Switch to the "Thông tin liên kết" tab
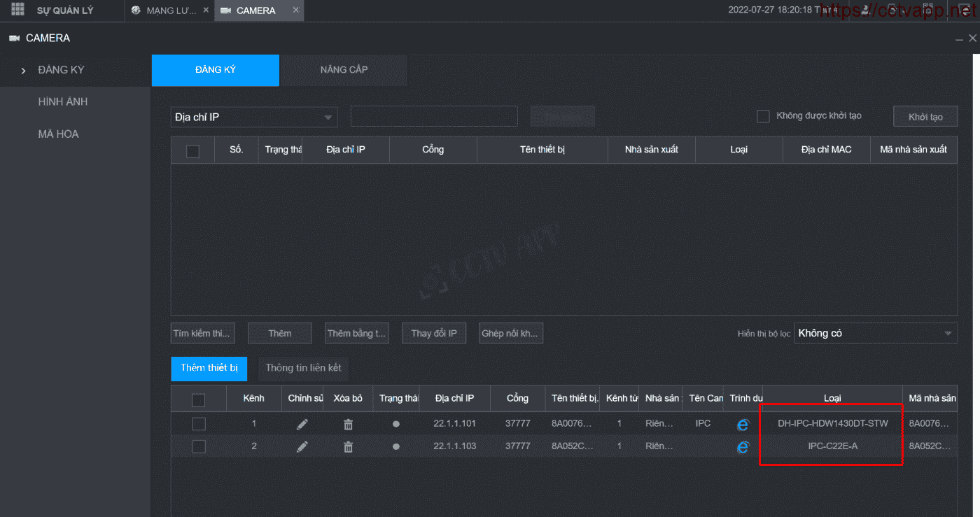 (x=303, y=368)
